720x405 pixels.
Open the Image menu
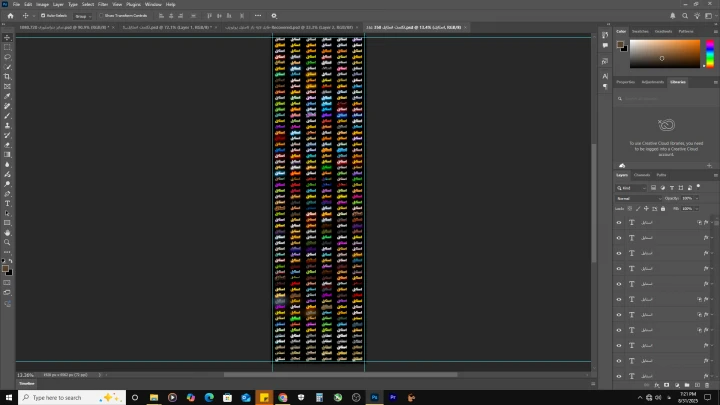click(42, 4)
